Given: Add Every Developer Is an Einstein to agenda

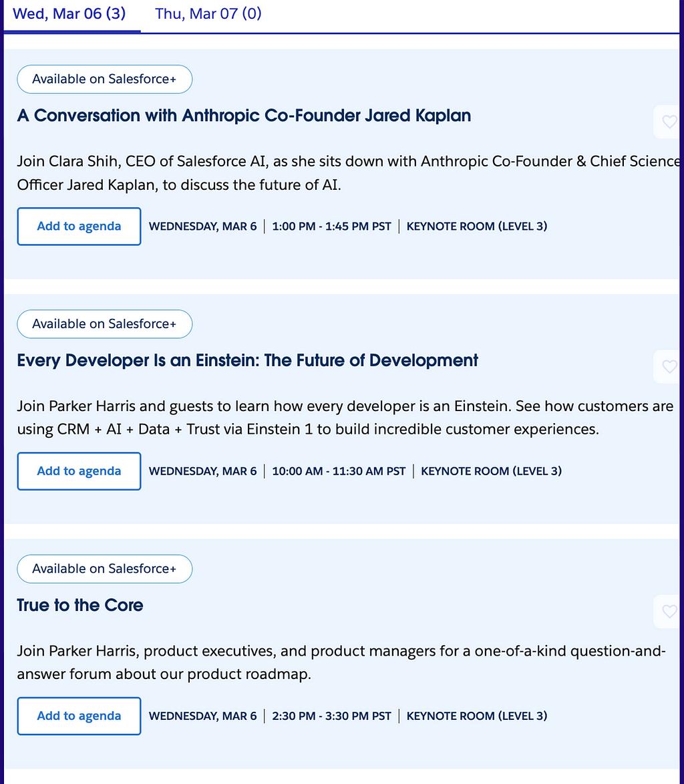Looking at the screenshot, I should 79,471.
